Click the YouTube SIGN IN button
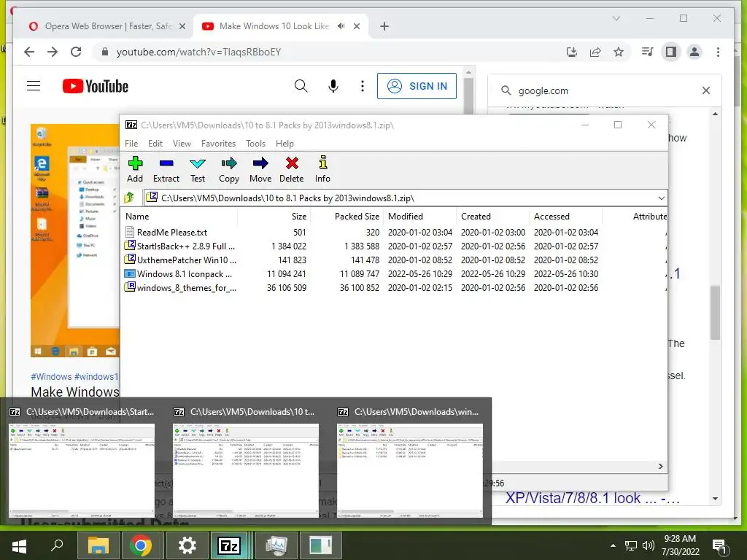The height and width of the screenshot is (560, 747). click(x=417, y=86)
